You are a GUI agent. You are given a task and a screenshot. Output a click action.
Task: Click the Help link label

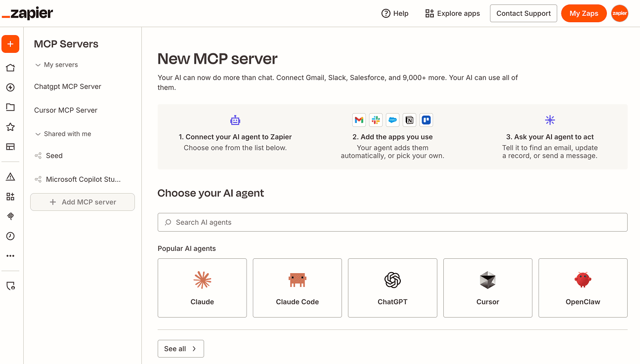(x=401, y=13)
